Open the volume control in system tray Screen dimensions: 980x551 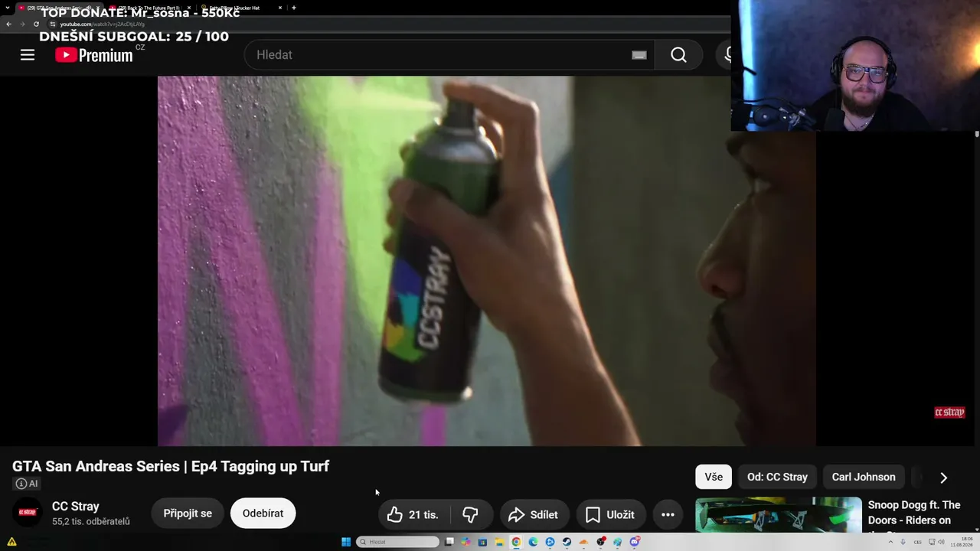pos(942,542)
